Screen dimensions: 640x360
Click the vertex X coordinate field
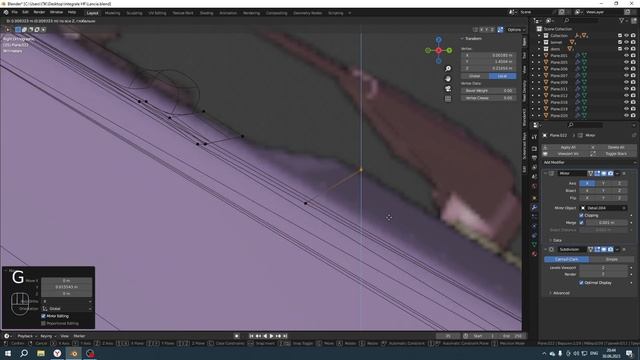[x=489, y=55]
